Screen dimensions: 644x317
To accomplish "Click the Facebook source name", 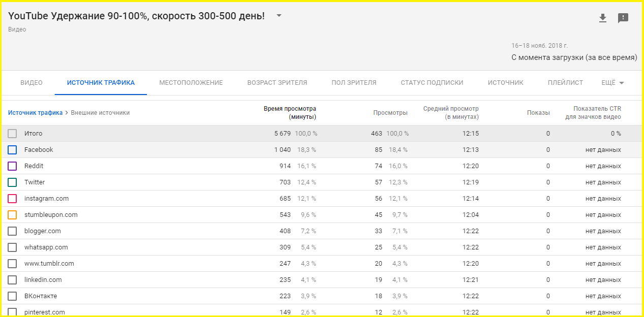I will tap(39, 150).
